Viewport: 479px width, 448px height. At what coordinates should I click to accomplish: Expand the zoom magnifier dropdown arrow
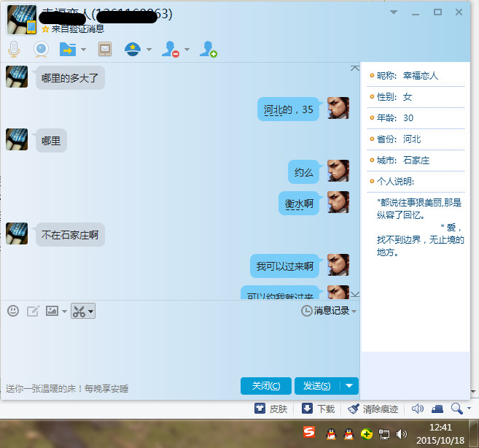point(469,409)
